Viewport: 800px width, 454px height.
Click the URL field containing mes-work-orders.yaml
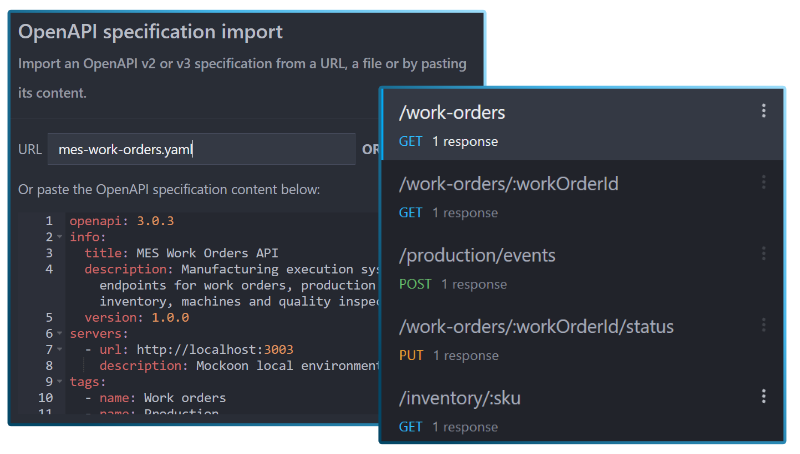[202, 149]
